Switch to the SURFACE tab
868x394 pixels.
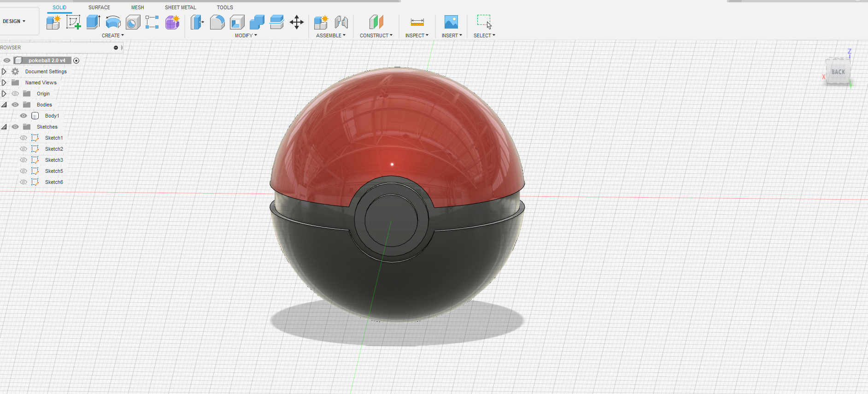(99, 7)
